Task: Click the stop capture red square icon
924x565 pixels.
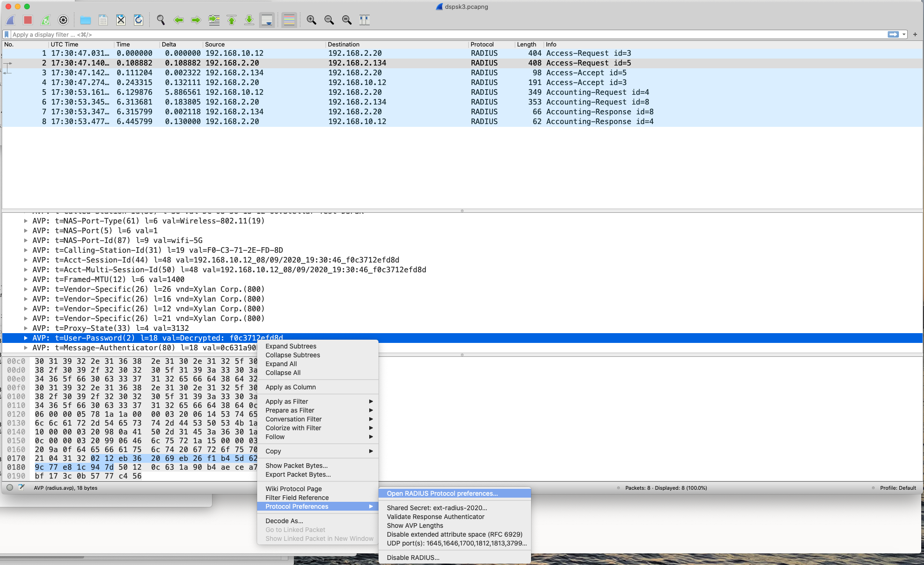Action: coord(28,20)
